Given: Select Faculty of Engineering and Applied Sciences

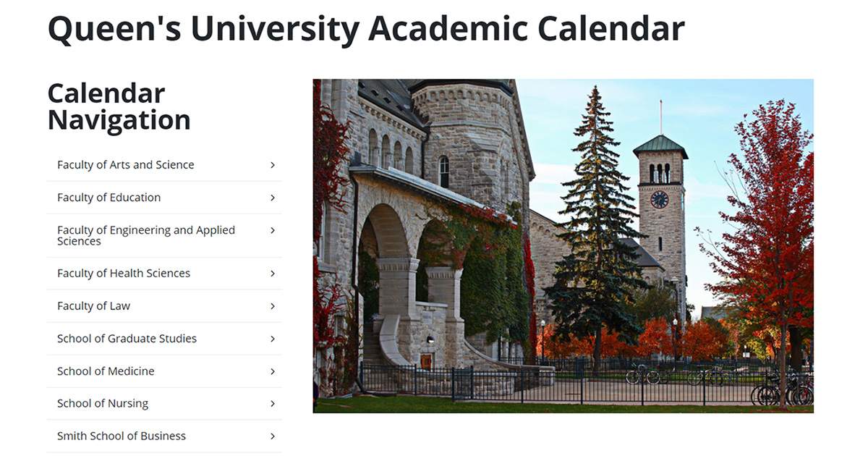Looking at the screenshot, I should click(146, 235).
